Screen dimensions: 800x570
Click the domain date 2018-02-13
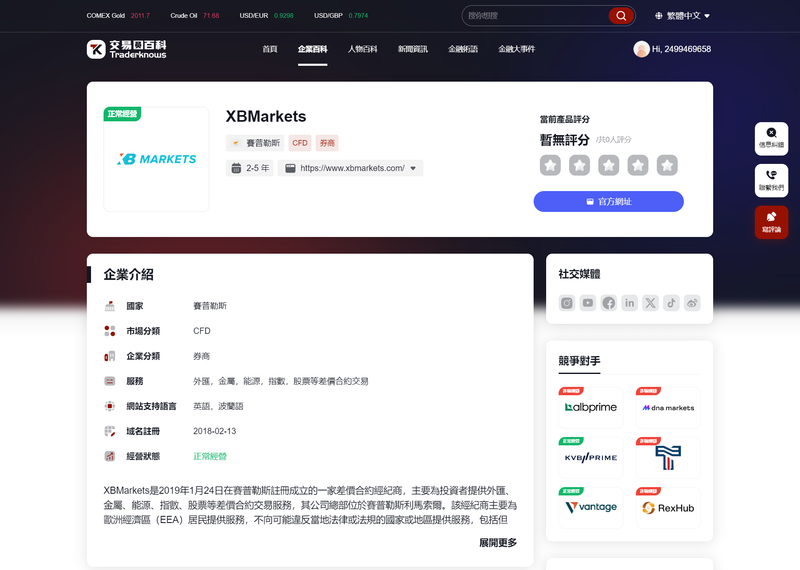(214, 431)
